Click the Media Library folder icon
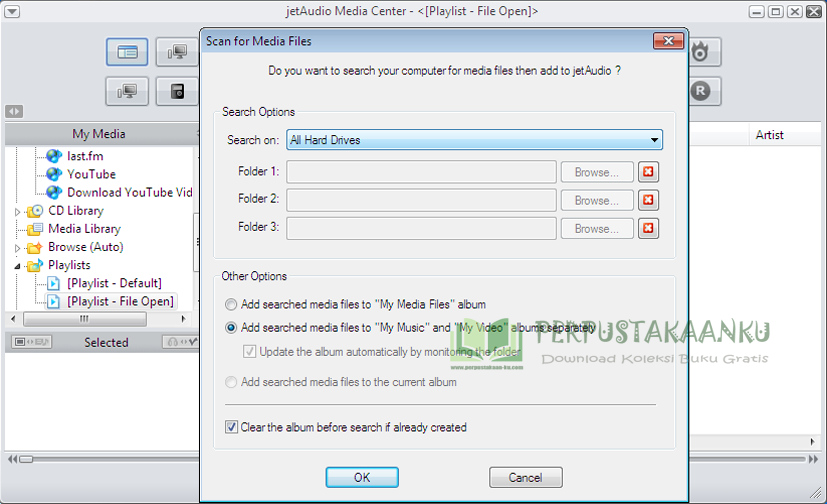Image resolution: width=827 pixels, height=504 pixels. pyautogui.click(x=35, y=229)
